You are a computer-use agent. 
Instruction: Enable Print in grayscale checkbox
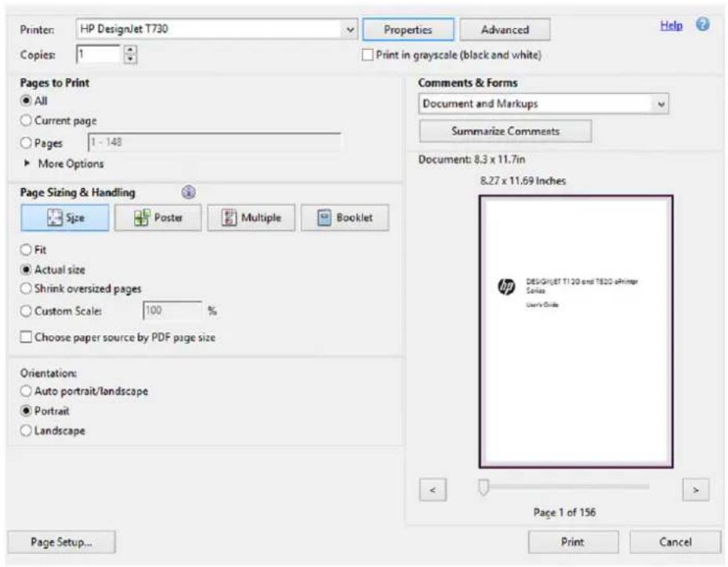pyautogui.click(x=368, y=55)
